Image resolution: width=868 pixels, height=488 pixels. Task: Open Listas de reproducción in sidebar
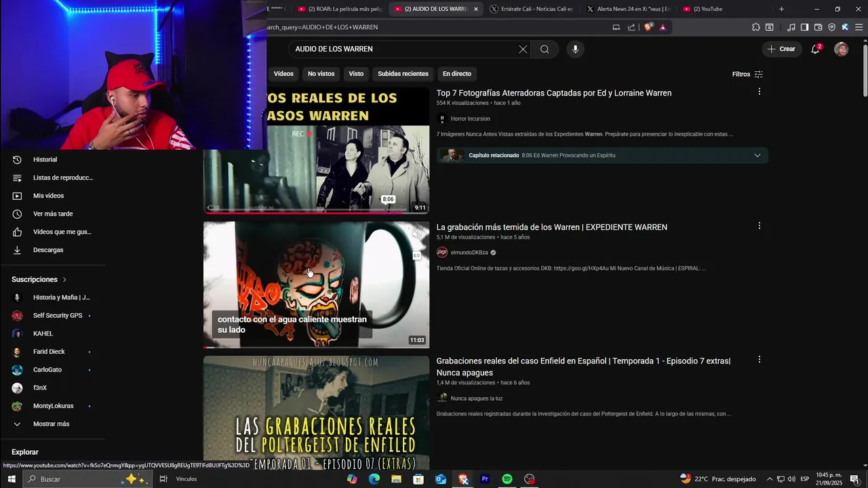point(52,178)
